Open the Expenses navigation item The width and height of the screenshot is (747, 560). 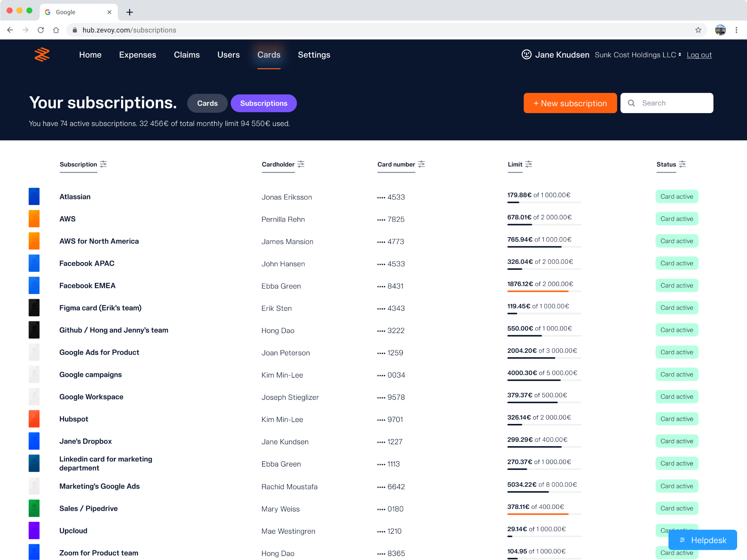[x=138, y=55]
